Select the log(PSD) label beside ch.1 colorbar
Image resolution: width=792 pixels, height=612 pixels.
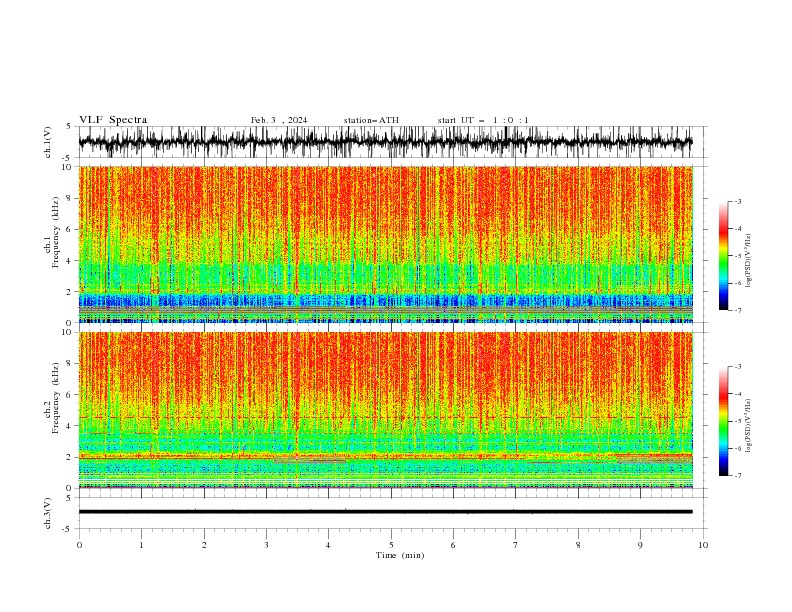click(x=748, y=261)
